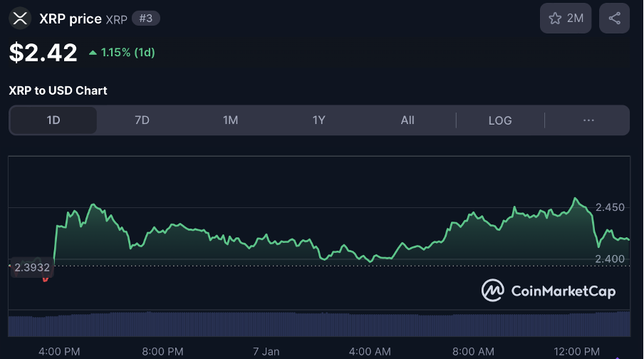
Task: Switch to the 1M chart range
Action: pyautogui.click(x=230, y=120)
